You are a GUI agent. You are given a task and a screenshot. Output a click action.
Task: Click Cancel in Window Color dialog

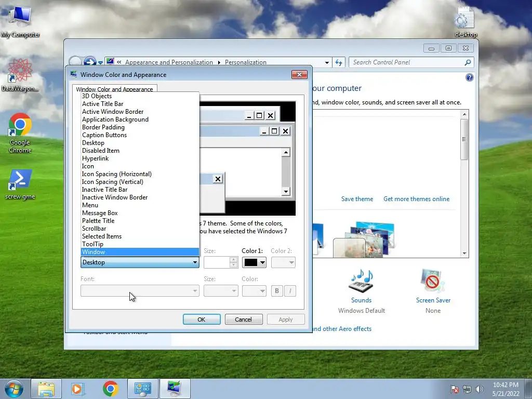coord(244,320)
